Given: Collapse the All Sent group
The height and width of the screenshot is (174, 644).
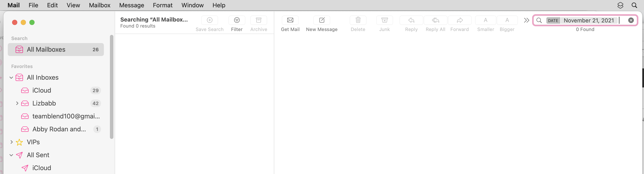Looking at the screenshot, I should (11, 155).
